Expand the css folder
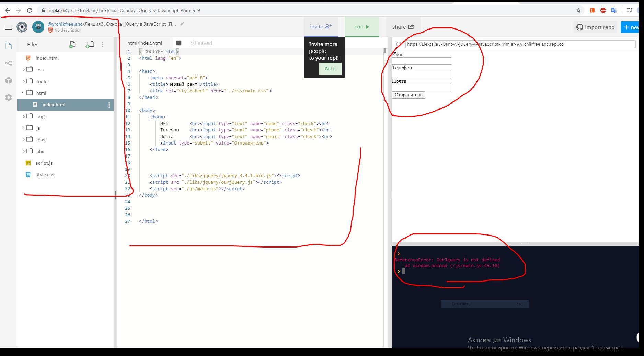Image resolution: width=644 pixels, height=356 pixels. point(24,70)
